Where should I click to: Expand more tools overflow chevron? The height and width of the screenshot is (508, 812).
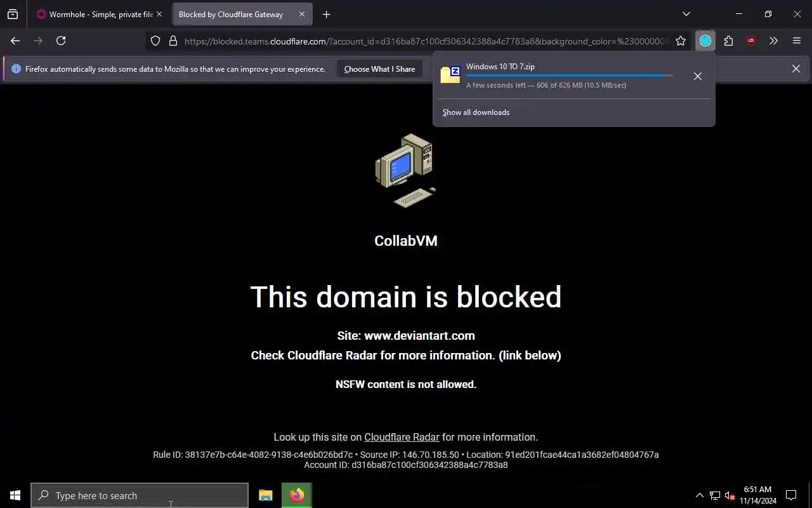[x=773, y=41]
